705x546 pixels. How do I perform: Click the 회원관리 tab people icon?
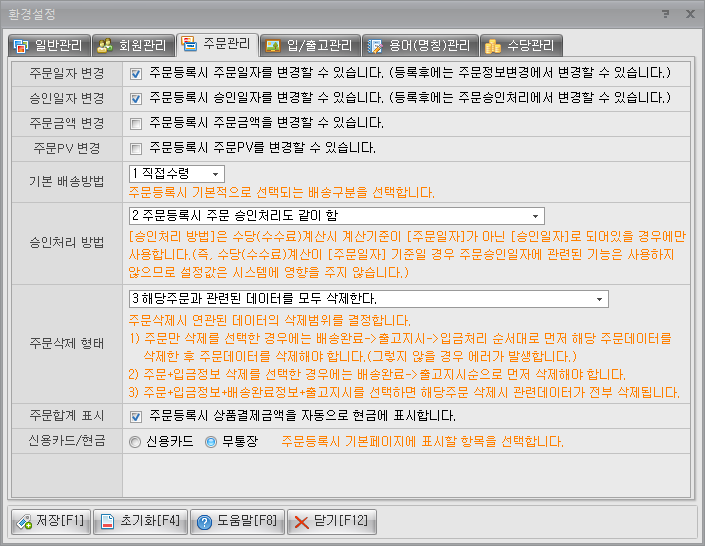(105, 46)
